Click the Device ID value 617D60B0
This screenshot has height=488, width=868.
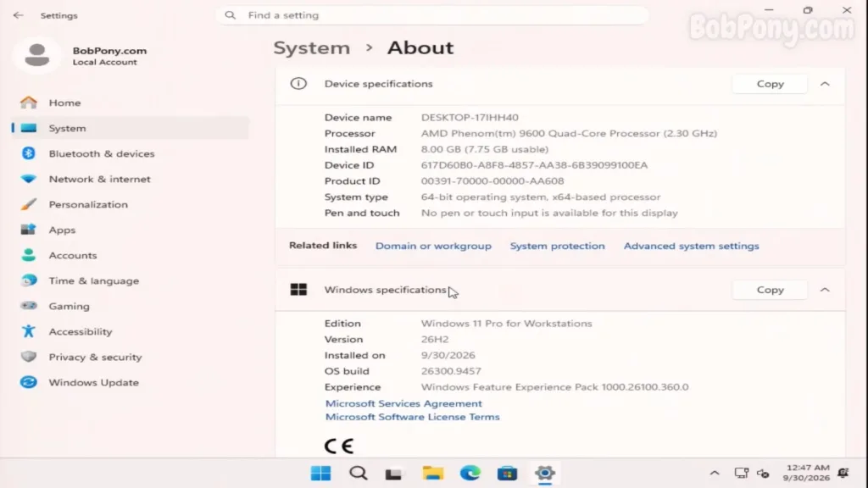click(x=534, y=165)
